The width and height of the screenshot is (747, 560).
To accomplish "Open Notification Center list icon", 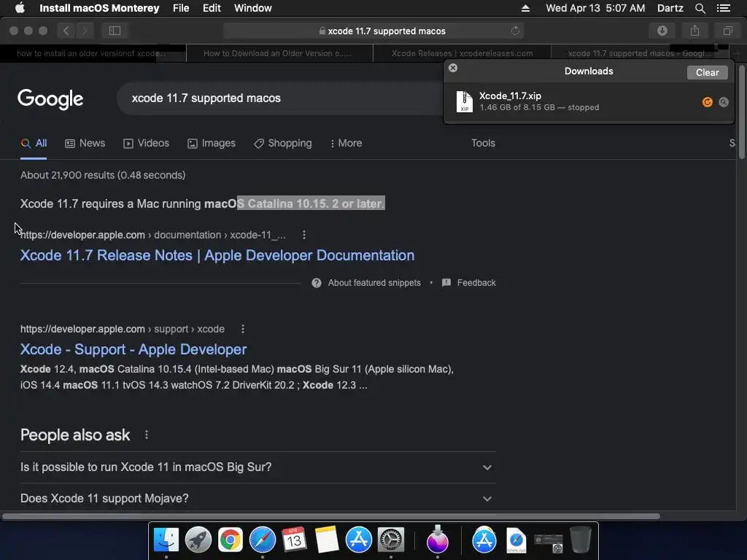I will pyautogui.click(x=723, y=8).
